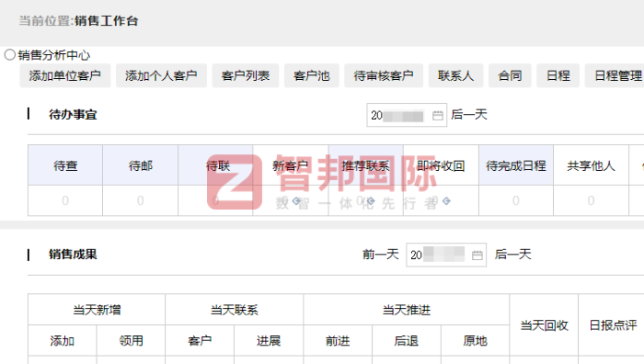Select the 待查 column header

point(65,165)
